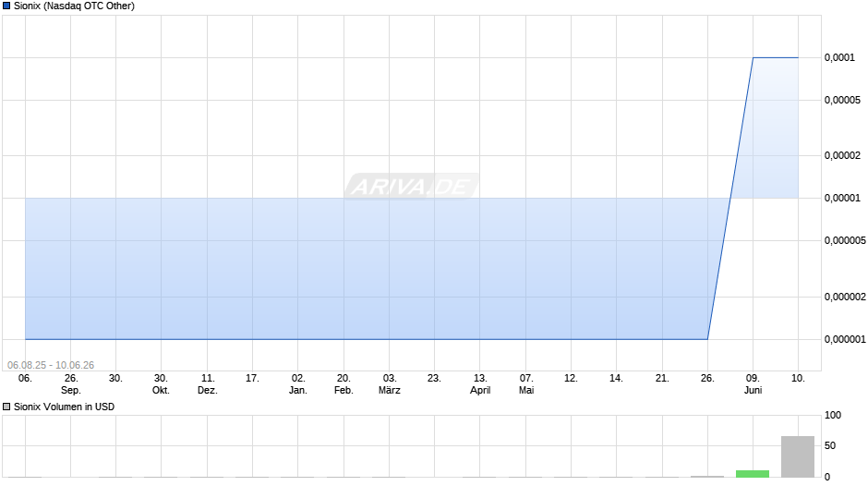
Task: Click the y-axis value 0,00005
Action: tap(842, 101)
